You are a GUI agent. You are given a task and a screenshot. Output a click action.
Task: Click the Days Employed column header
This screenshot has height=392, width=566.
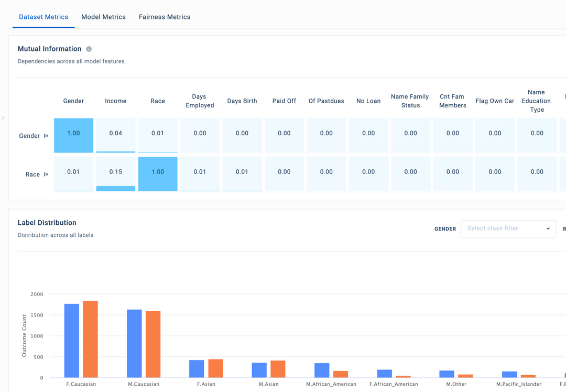[x=200, y=101]
